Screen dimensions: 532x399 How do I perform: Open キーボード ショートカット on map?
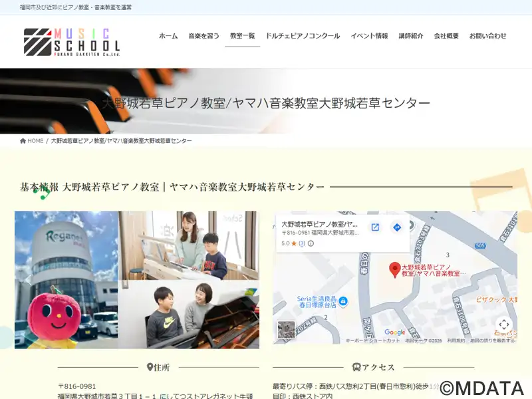coord(372,340)
